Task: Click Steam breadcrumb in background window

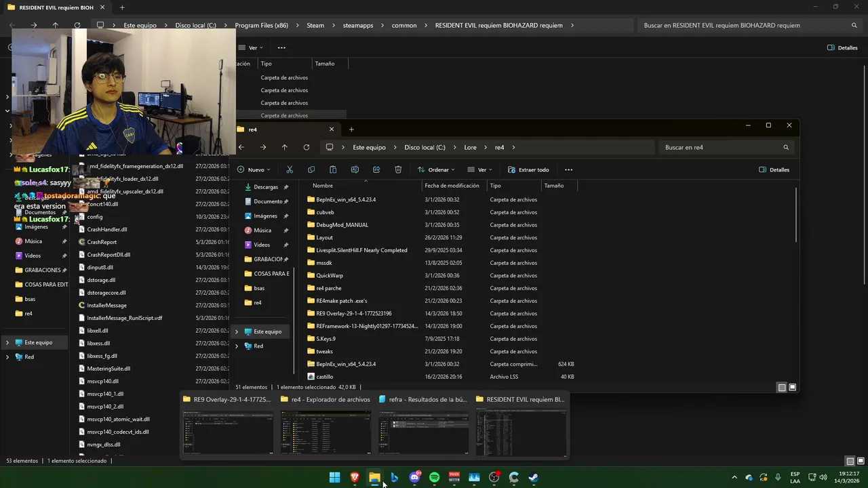Action: click(x=315, y=25)
